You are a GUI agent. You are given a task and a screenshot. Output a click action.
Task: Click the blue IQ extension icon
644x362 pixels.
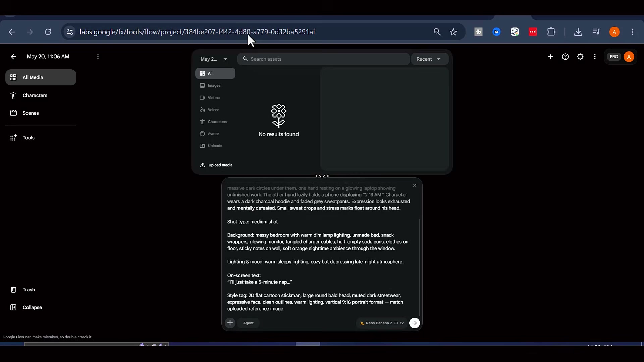496,32
